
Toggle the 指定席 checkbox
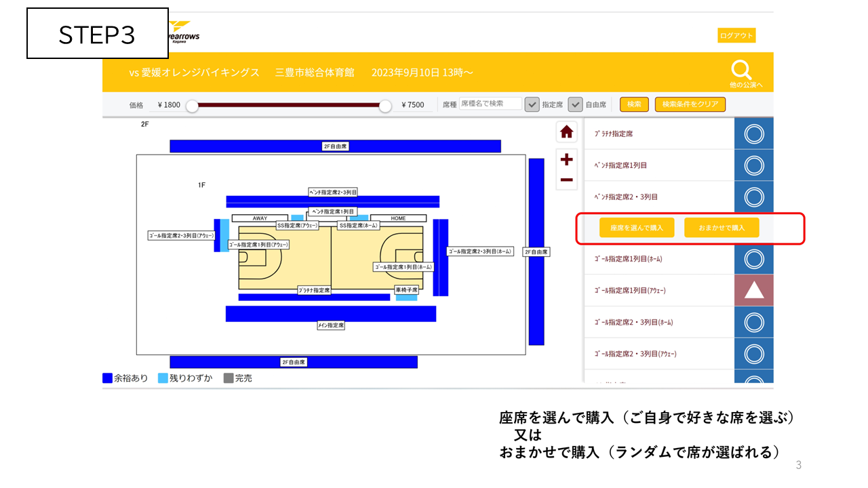tap(532, 104)
